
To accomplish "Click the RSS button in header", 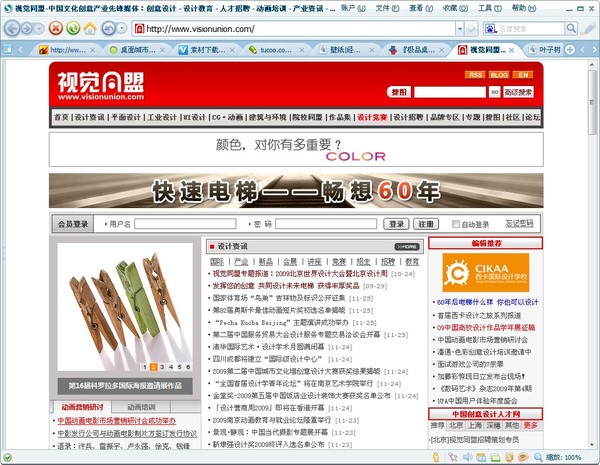I will point(475,75).
